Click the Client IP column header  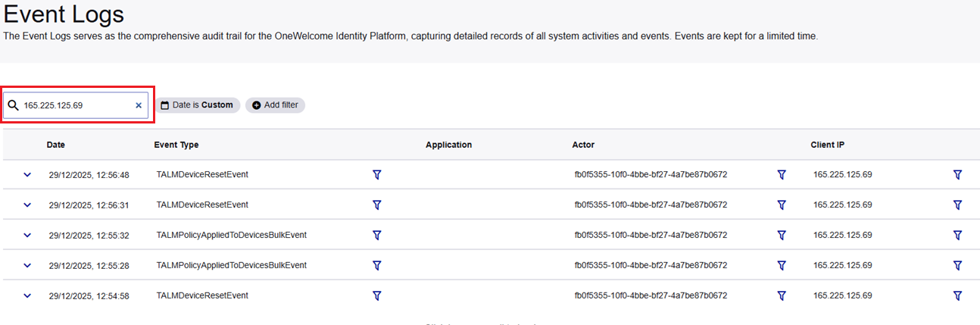[827, 145]
